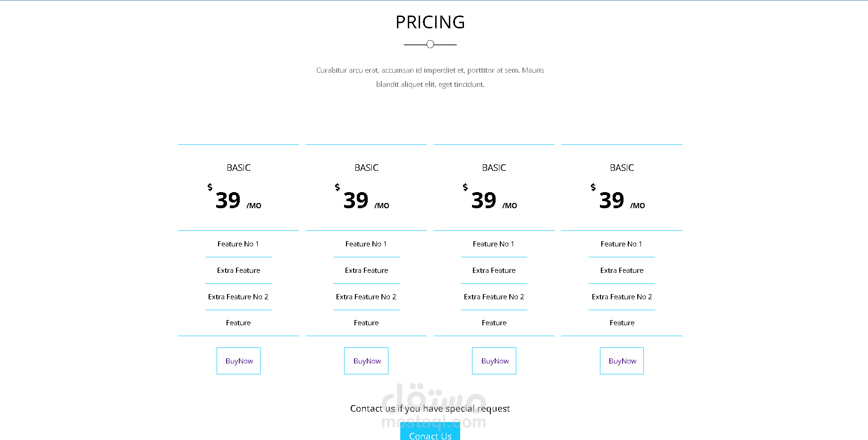The image size is (868, 440).
Task: Click Extra Feature No 2 in third plan
Action: (x=494, y=297)
